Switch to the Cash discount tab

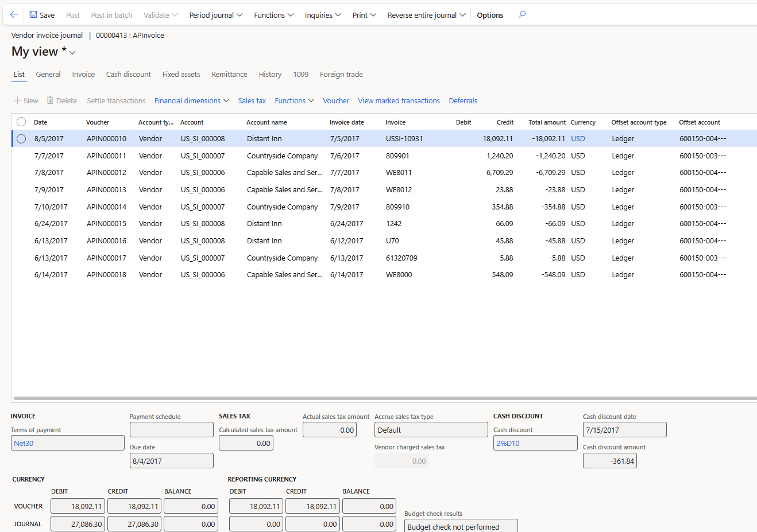128,75
